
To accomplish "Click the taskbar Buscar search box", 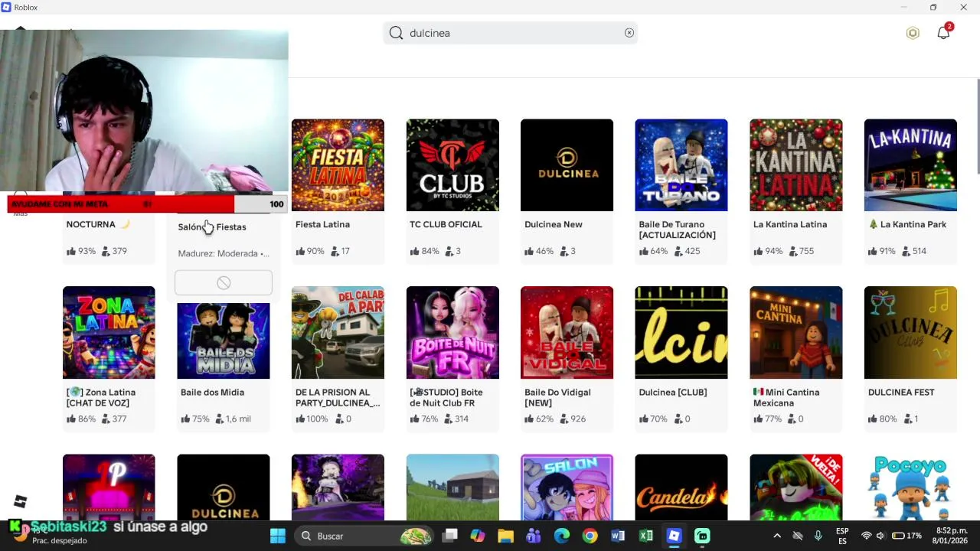I will click(363, 536).
